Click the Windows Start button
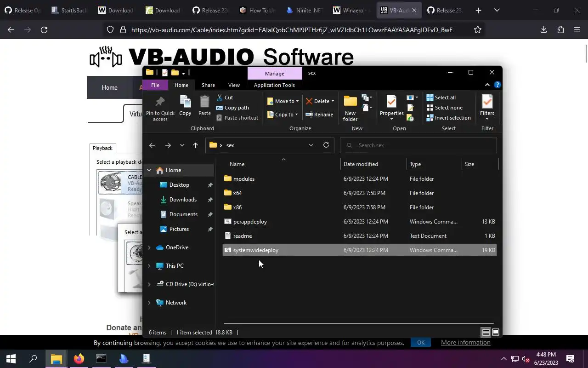The height and width of the screenshot is (368, 588). pyautogui.click(x=11, y=359)
